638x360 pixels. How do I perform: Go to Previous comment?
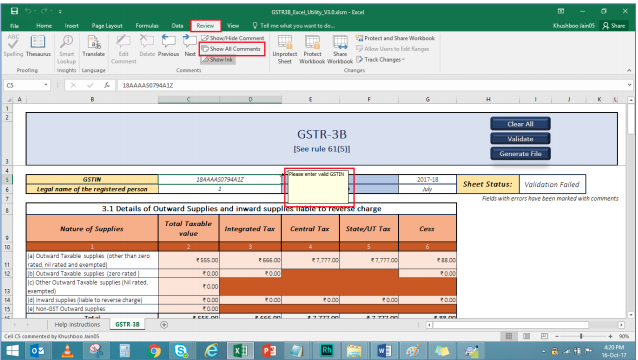[x=168, y=46]
